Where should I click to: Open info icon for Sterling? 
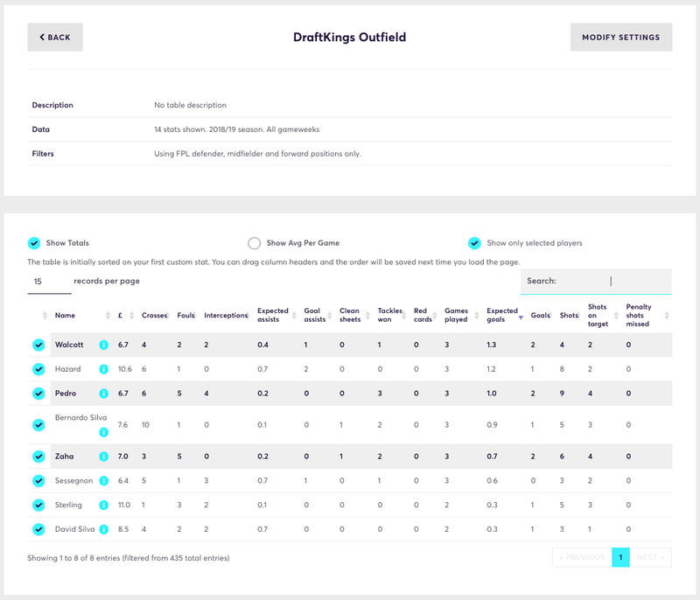[x=103, y=505]
